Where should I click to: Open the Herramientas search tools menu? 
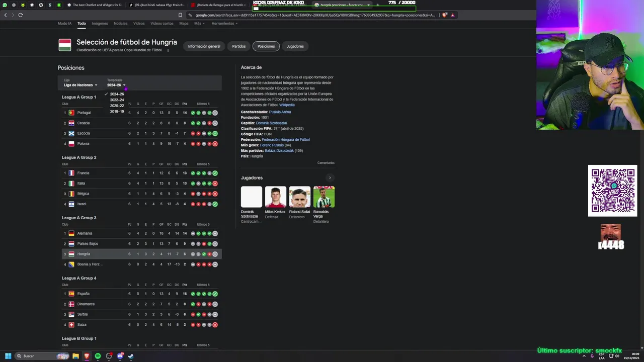[224, 24]
